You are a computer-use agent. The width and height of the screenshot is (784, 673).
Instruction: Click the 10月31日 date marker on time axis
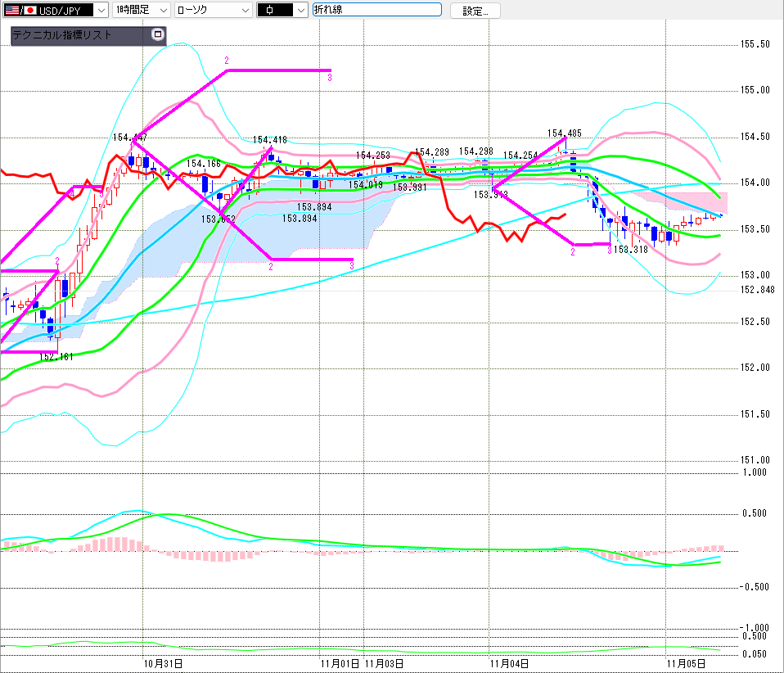tap(163, 663)
